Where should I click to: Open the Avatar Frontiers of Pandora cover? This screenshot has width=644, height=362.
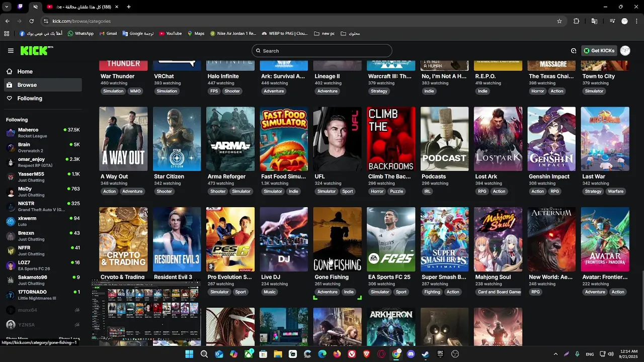coord(605,239)
